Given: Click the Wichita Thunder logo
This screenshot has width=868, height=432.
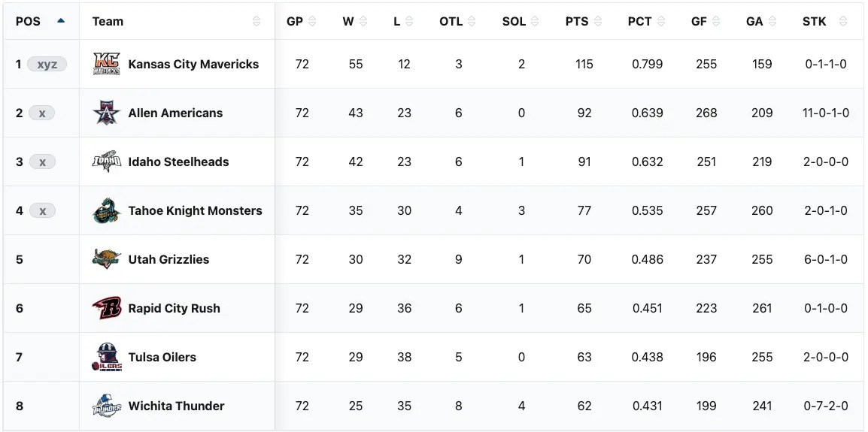Looking at the screenshot, I should click(106, 406).
